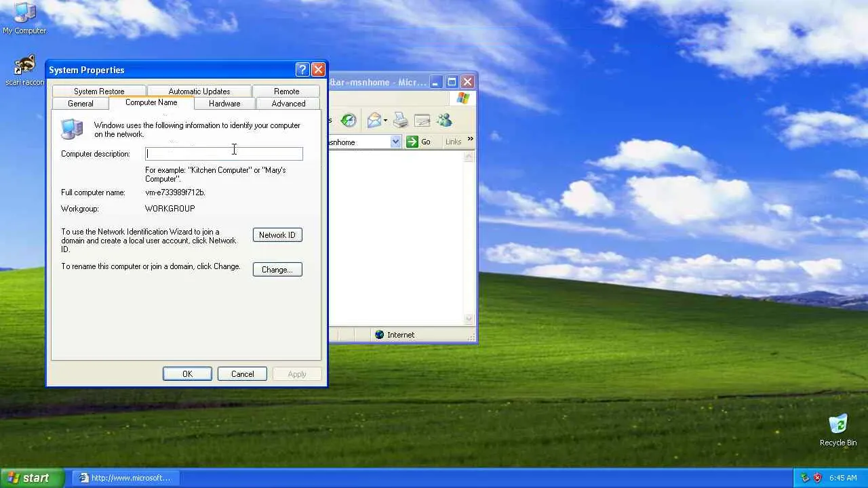Open the address bar dropdown in Internet Explorer

[x=395, y=142]
